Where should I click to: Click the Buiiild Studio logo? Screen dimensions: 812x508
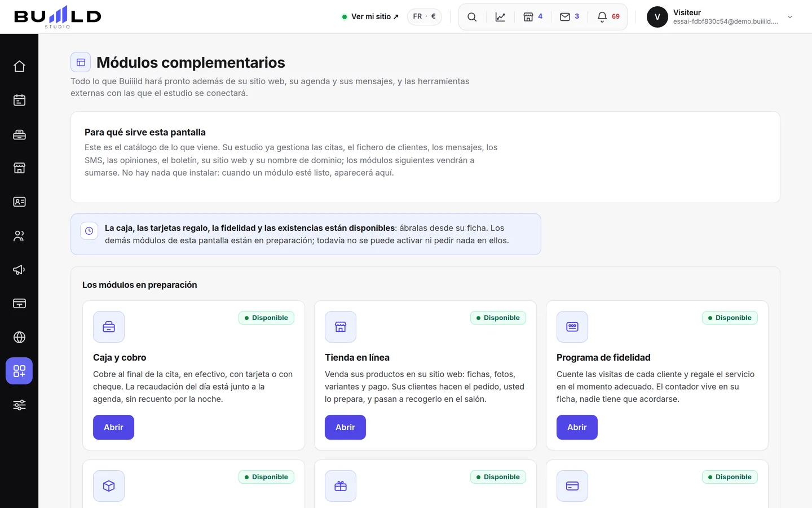[x=58, y=17]
